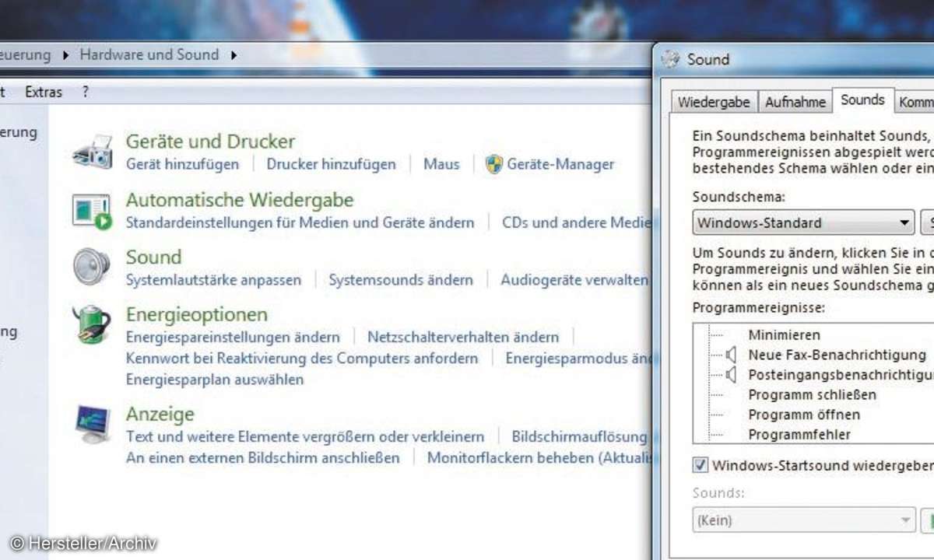The height and width of the screenshot is (560, 934).
Task: Open the Sounds (Kein) dropdown
Action: tap(803, 520)
